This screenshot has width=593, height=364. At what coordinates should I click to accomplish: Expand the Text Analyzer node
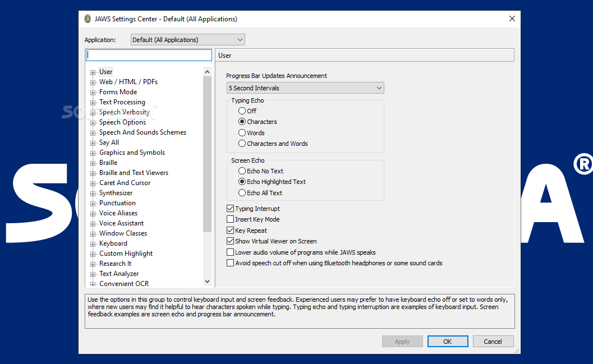(93, 274)
